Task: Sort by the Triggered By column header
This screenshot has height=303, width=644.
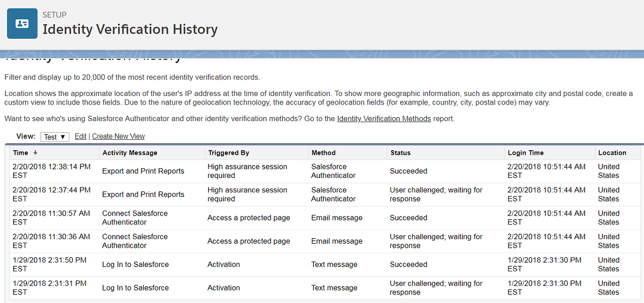Action: (x=228, y=153)
